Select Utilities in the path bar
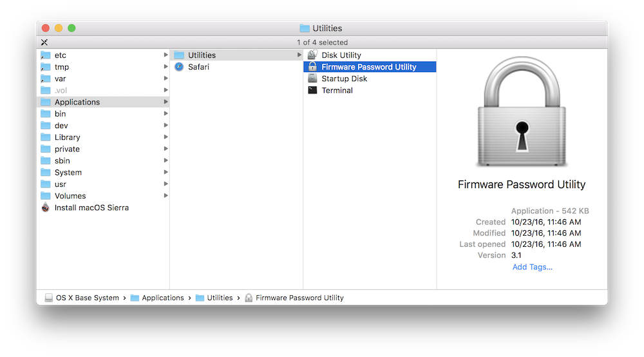 click(x=219, y=298)
